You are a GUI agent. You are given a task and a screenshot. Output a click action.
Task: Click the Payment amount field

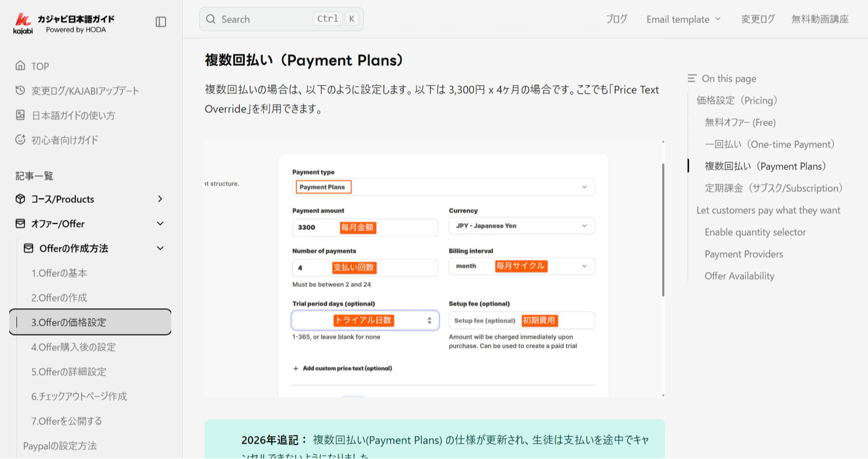[365, 228]
